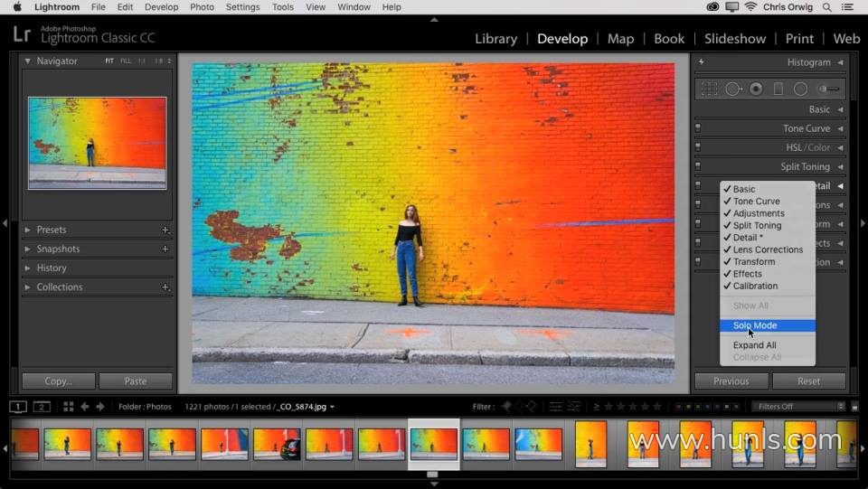Click the Navigator preview image
Viewport: 868px width, 489px height.
(98, 144)
